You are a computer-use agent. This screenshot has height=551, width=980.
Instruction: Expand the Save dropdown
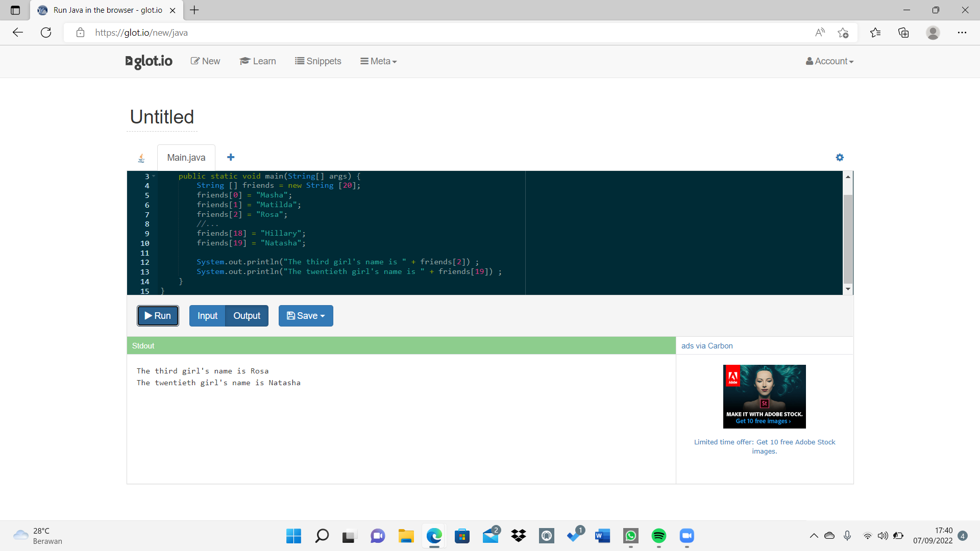[305, 315]
